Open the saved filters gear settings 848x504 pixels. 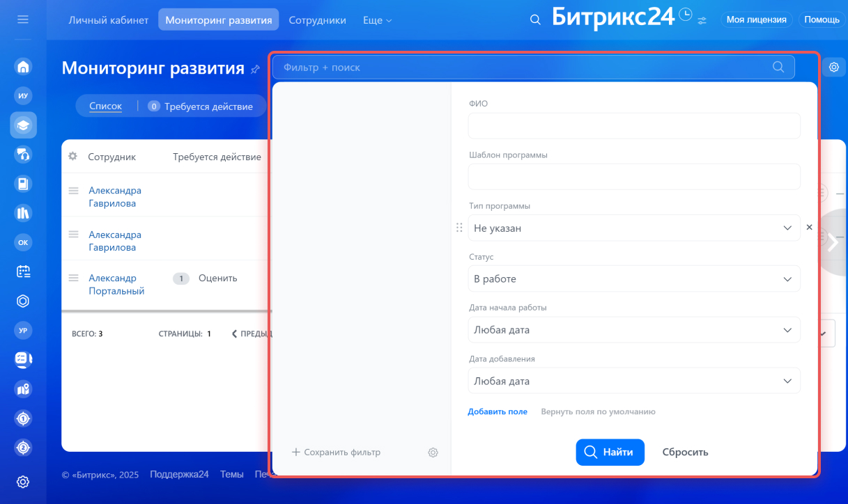tap(433, 452)
